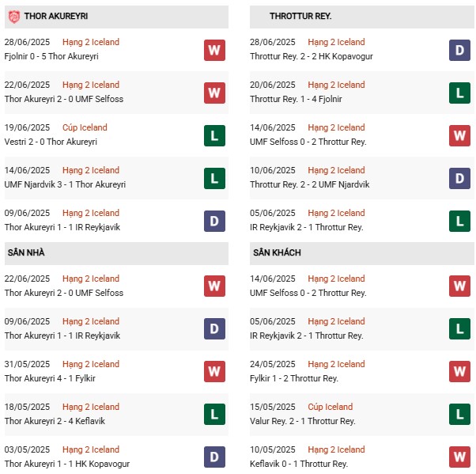Open match UMF Njardvik 3-1 Thor Akureyri
This screenshot has height=474, width=476.
click(65, 184)
